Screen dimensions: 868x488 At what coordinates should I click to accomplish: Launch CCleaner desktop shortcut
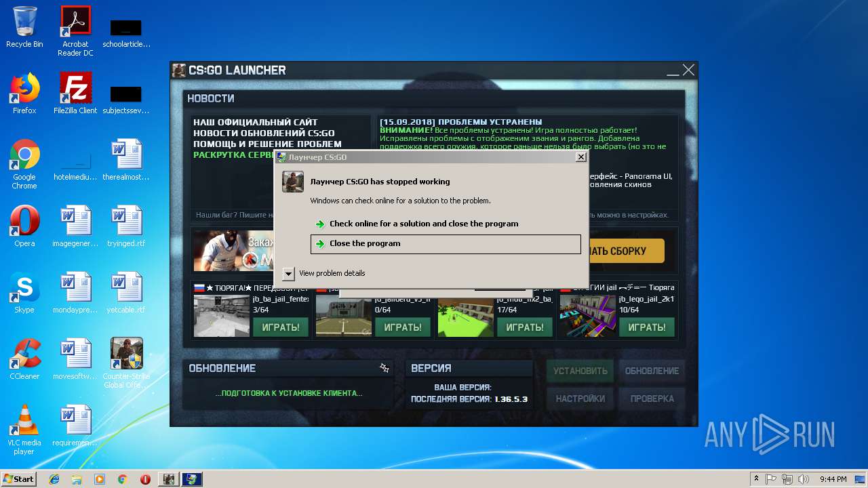[24, 359]
